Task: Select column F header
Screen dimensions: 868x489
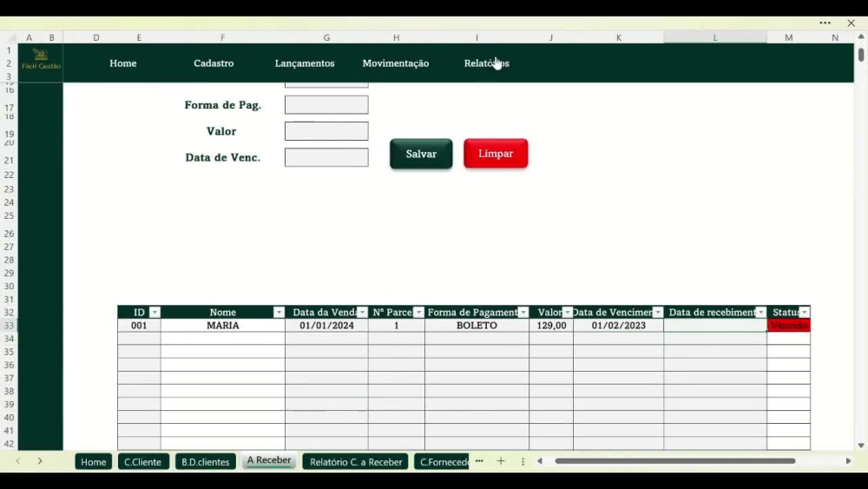Action: coord(222,37)
